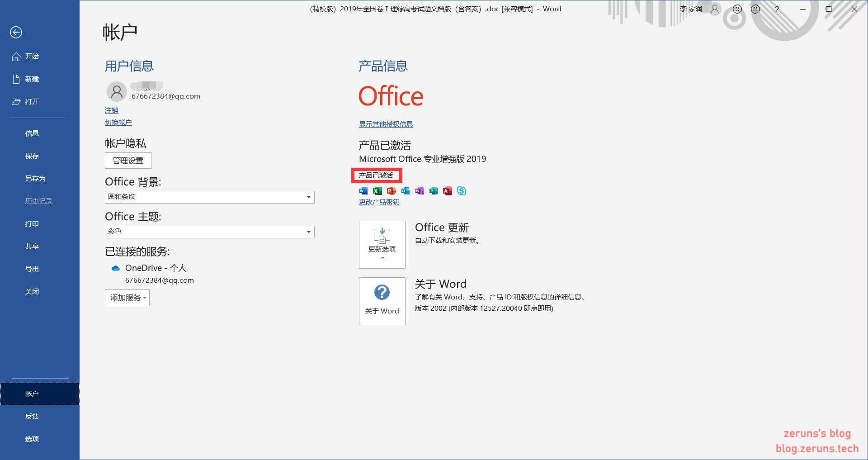
Task: Click the user profile avatar picture
Action: 117,92
